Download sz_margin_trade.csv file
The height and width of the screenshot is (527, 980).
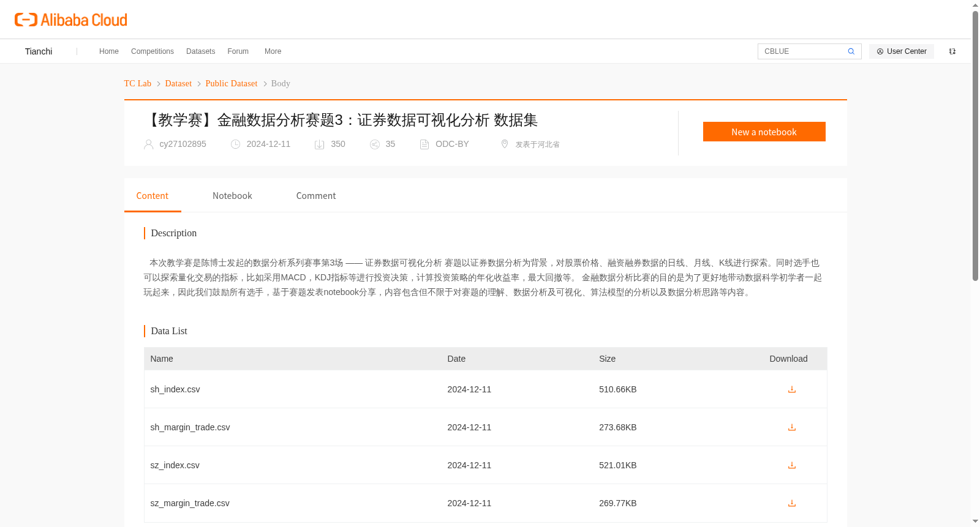[792, 503]
